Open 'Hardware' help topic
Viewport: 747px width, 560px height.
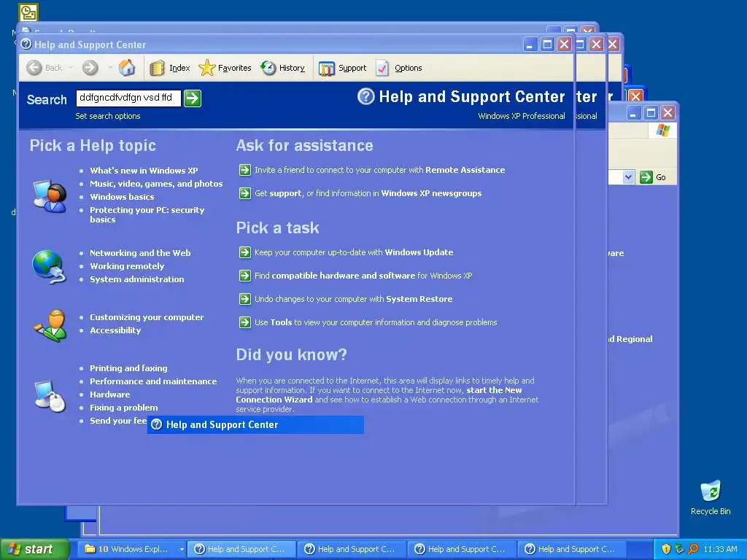coord(110,394)
